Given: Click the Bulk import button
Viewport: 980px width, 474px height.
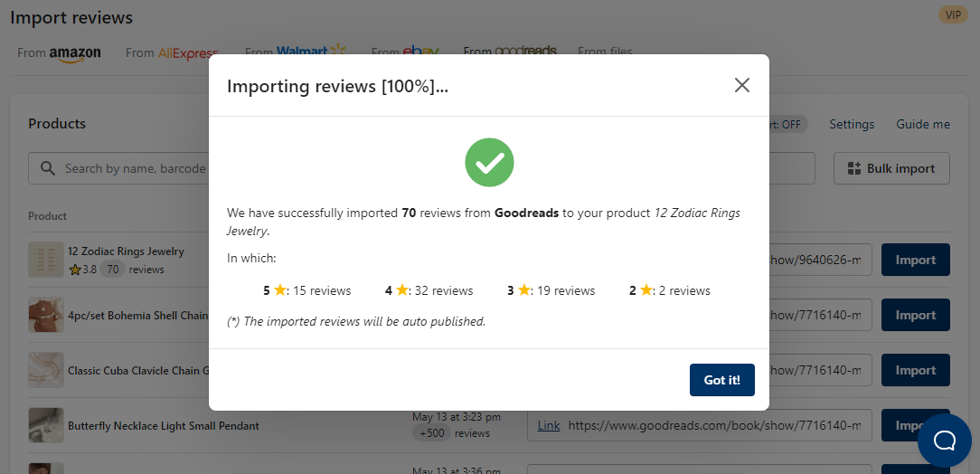Looking at the screenshot, I should (x=891, y=168).
